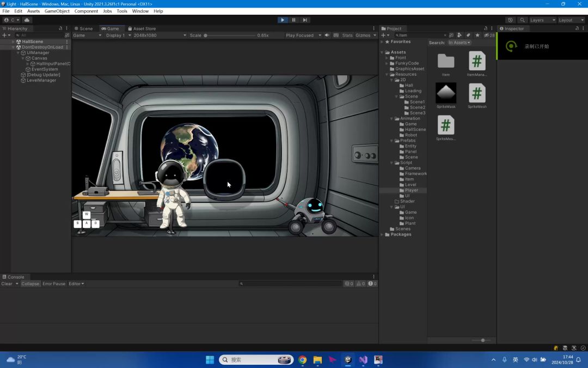This screenshot has height=368, width=588.
Task: Open Undo History icon in the toolbar
Action: [510, 20]
